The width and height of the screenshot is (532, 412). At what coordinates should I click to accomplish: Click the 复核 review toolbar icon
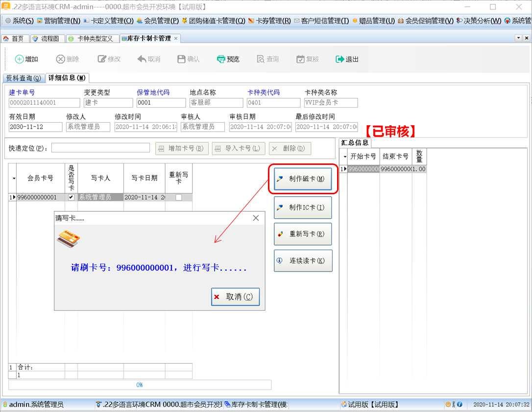[x=300, y=59]
